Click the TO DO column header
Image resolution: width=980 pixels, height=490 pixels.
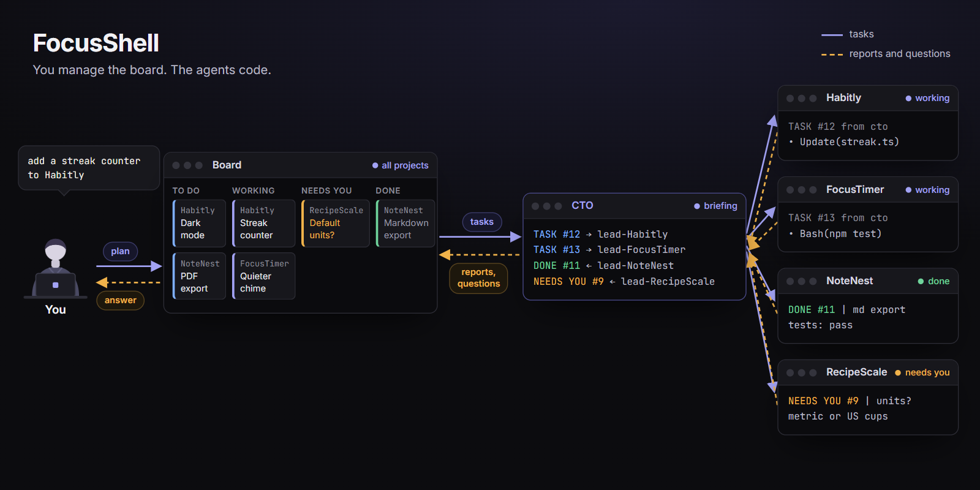point(186,190)
